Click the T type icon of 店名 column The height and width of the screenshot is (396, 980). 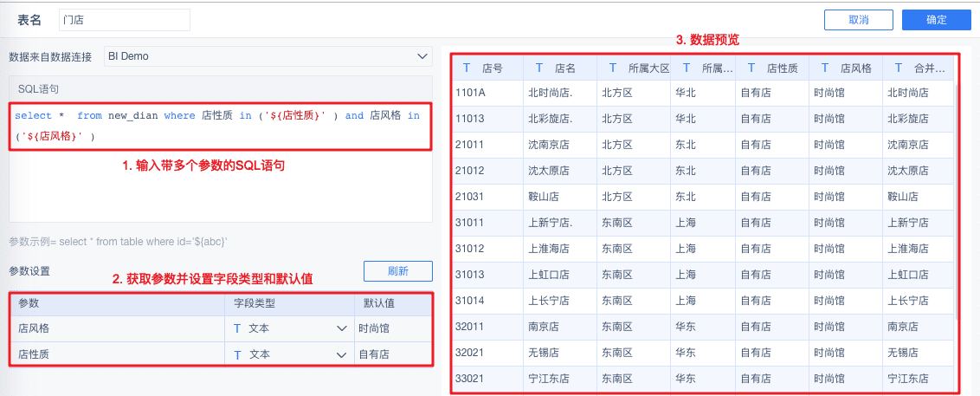point(539,68)
